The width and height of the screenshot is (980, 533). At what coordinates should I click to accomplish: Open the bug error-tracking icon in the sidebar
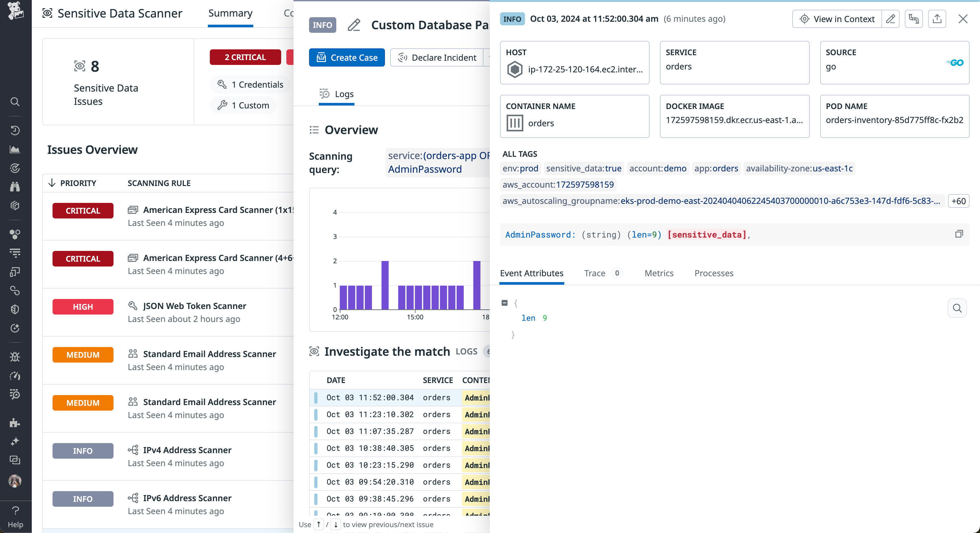pyautogui.click(x=15, y=357)
